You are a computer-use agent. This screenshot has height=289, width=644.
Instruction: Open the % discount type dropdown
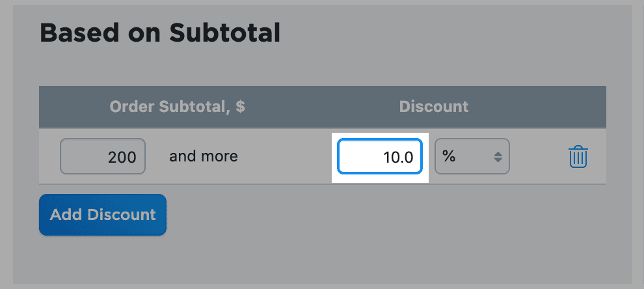(472, 157)
